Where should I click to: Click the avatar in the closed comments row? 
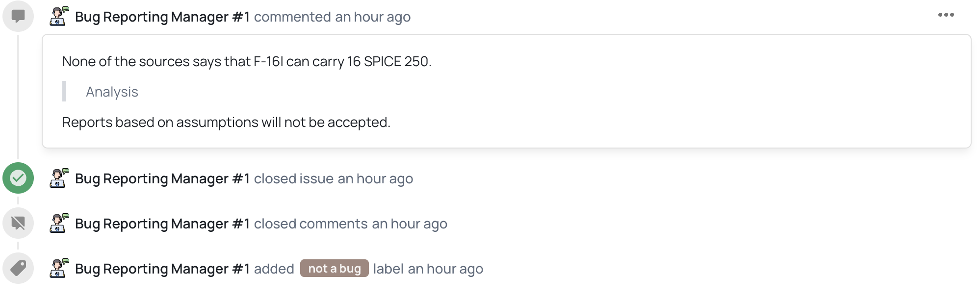click(x=59, y=223)
